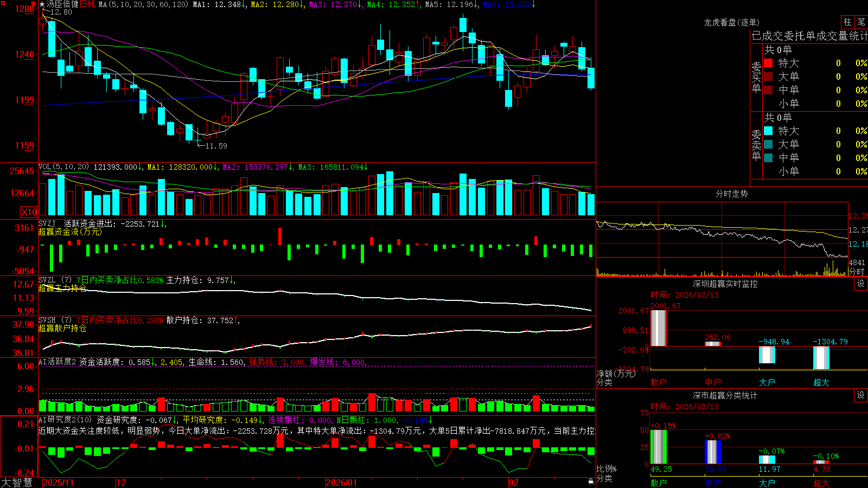Click the 2025/11 date marker on the timeline

pyautogui.click(x=58, y=483)
